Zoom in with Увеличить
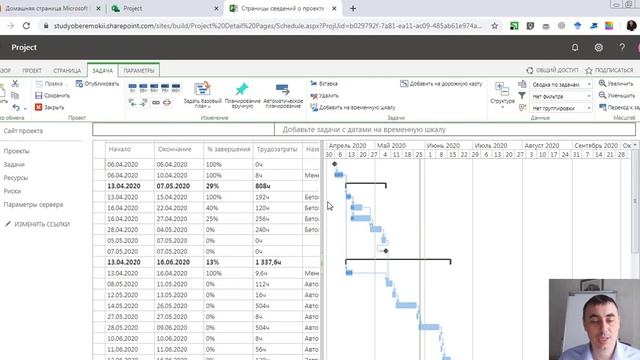 616,84
